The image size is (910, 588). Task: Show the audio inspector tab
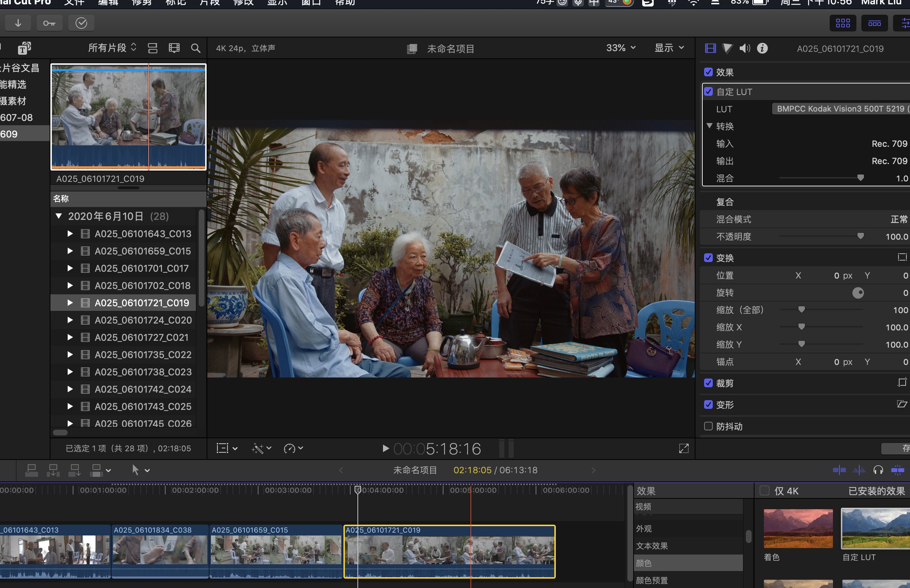pyautogui.click(x=745, y=48)
